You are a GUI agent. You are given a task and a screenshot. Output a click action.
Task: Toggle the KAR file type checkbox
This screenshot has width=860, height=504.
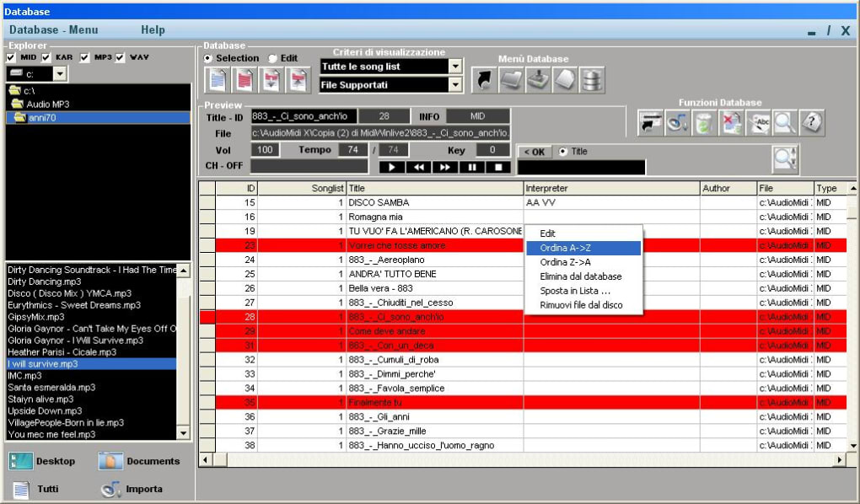coord(46,57)
